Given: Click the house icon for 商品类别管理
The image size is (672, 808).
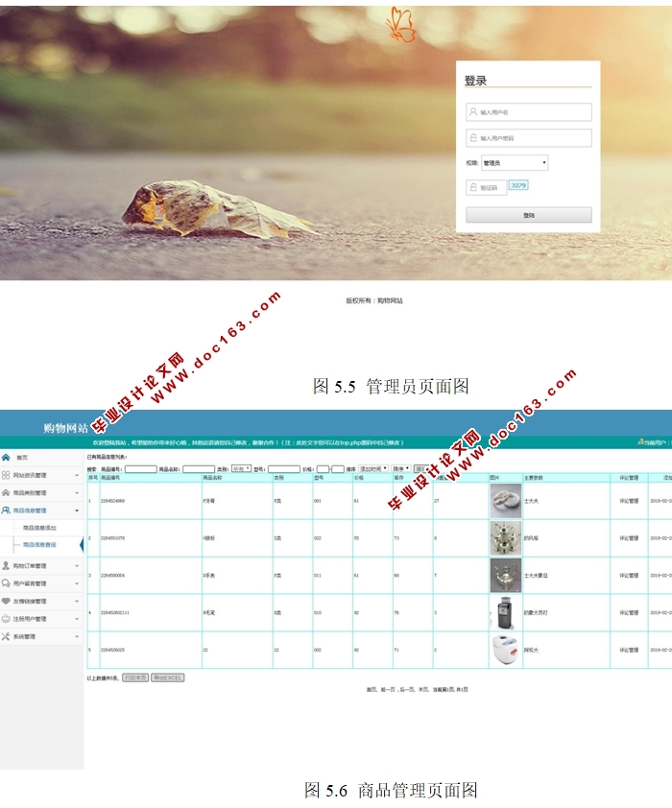Looking at the screenshot, I should (x=6, y=492).
